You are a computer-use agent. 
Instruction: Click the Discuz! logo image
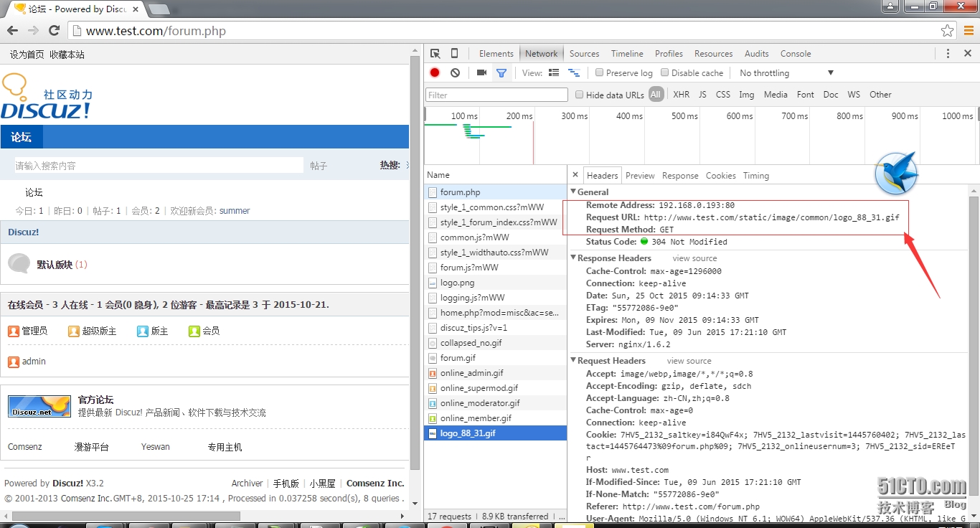[x=47, y=95]
